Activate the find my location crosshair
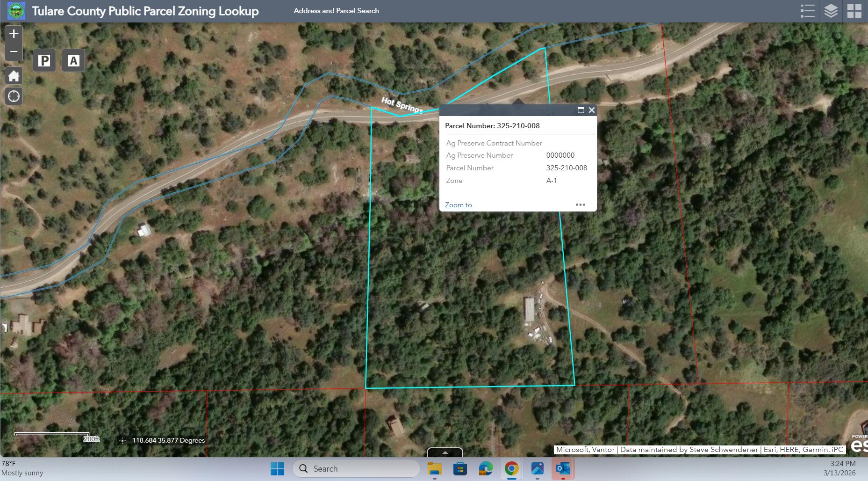Viewport: 868px width, 481px height. [x=14, y=96]
